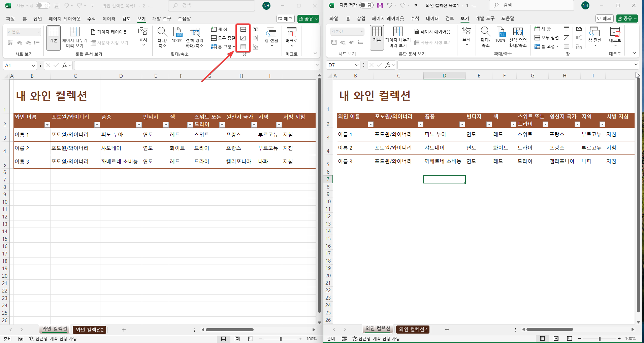This screenshot has width=644, height=343.
Task: Open filter dropdown on 와인 이름 column
Action: (x=47, y=125)
